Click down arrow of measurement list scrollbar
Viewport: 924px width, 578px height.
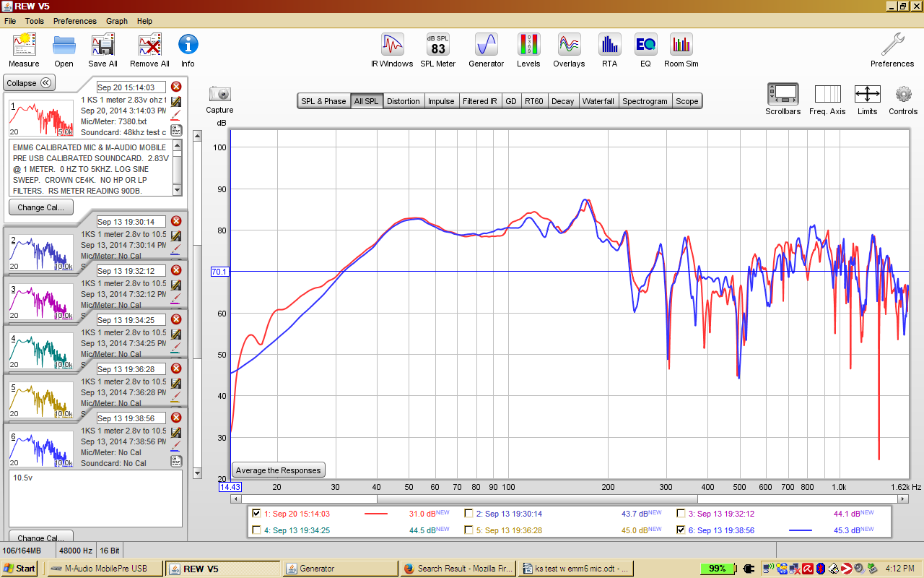point(198,473)
